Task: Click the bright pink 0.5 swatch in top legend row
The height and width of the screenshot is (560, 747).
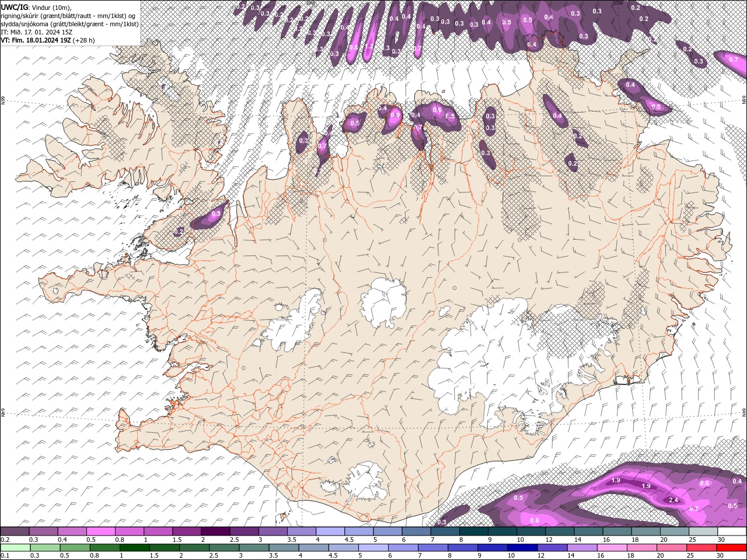Action: point(101,531)
